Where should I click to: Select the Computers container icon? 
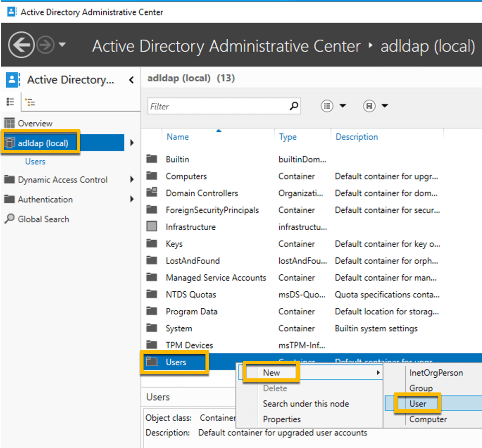point(152,175)
